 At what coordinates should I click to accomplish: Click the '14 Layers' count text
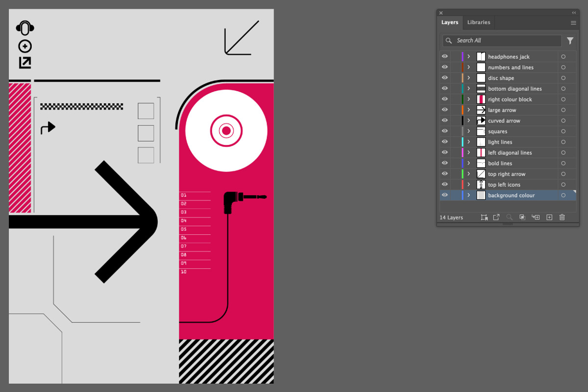click(451, 218)
